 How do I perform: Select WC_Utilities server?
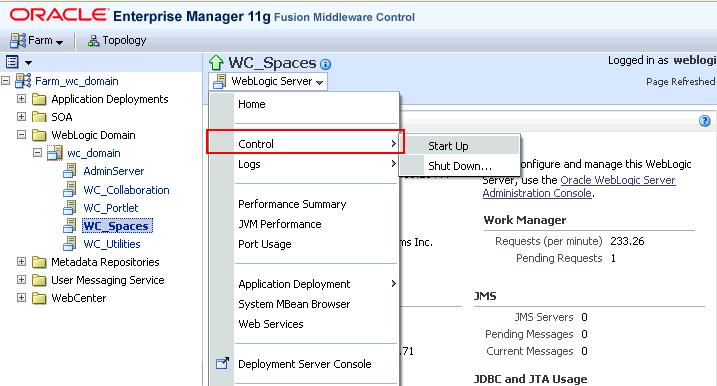(112, 244)
